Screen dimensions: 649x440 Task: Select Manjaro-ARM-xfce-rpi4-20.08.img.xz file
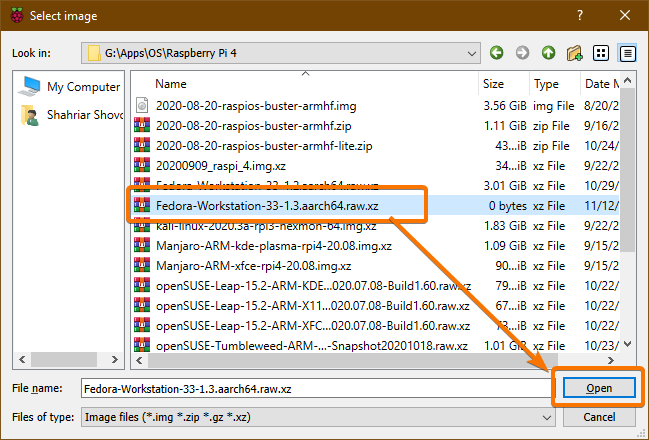point(253,266)
